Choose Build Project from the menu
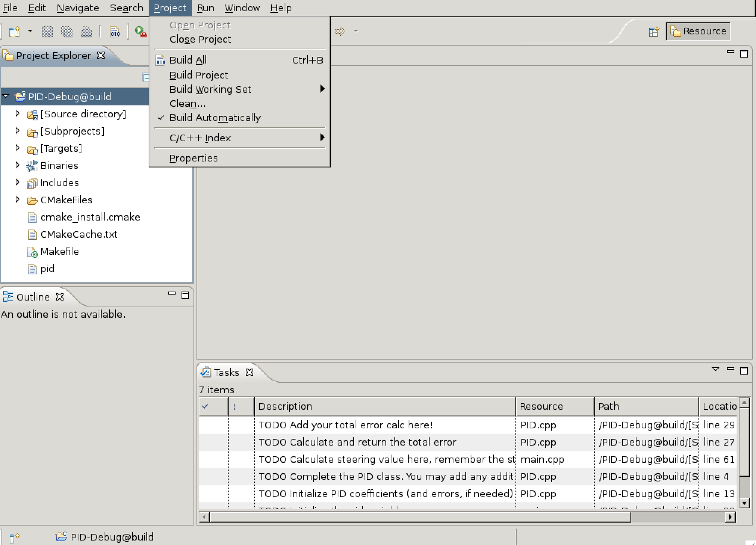 click(x=198, y=75)
